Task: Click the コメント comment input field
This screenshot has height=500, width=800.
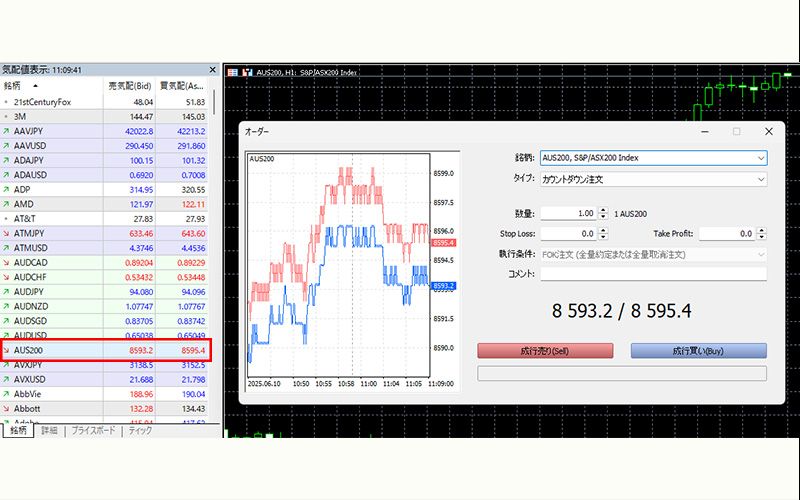Action: tap(652, 274)
